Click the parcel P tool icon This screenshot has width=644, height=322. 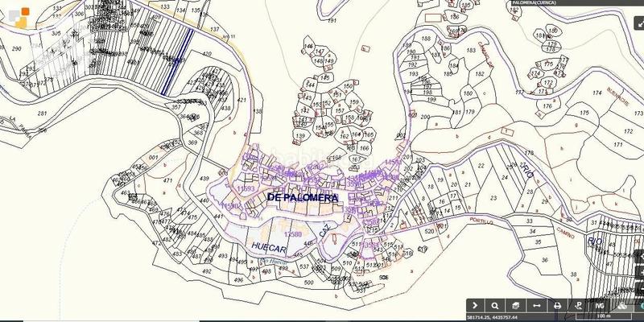click(x=579, y=306)
